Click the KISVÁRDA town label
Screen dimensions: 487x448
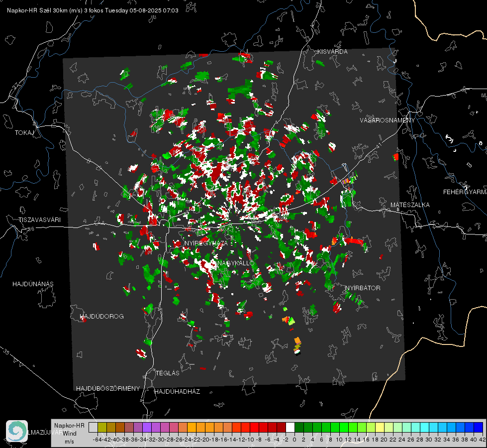pos(332,52)
